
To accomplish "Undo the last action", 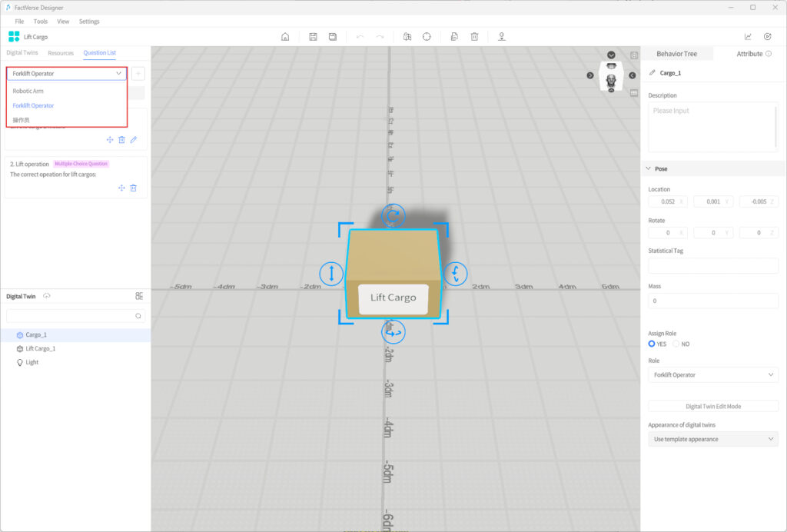I will tap(360, 37).
